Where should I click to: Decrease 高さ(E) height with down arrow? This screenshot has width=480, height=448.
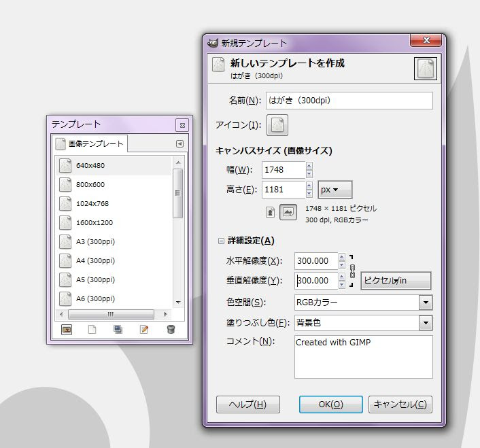click(309, 193)
